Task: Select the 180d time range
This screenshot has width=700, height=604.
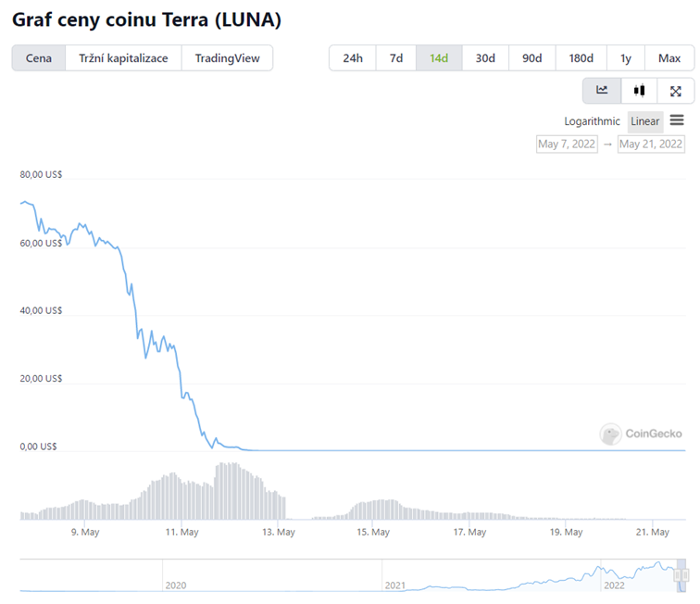Action: tap(581, 58)
